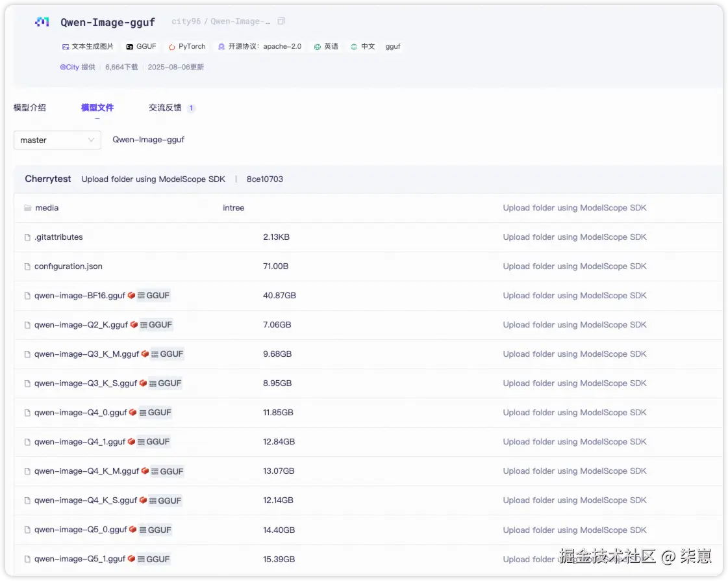Open the media folder

pyautogui.click(x=47, y=208)
